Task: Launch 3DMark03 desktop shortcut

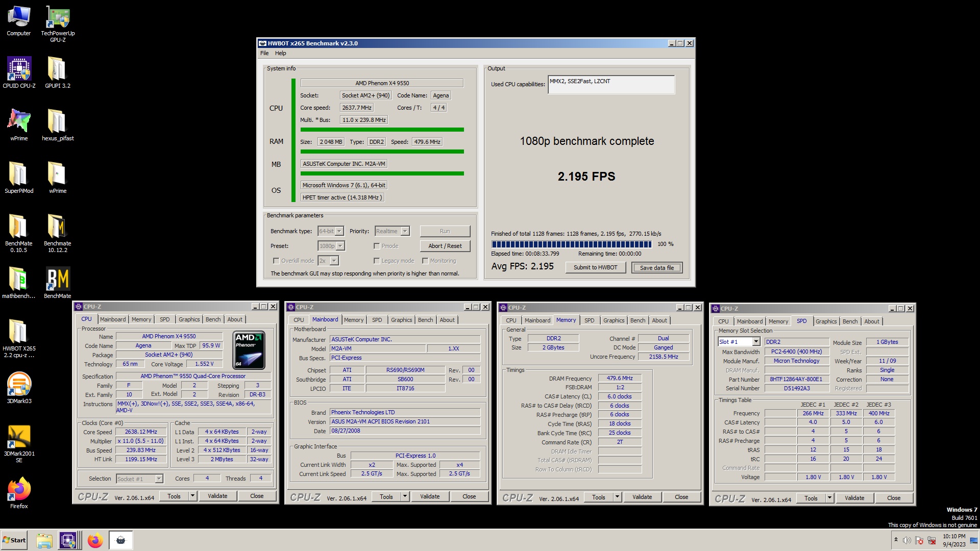Action: [x=19, y=388]
